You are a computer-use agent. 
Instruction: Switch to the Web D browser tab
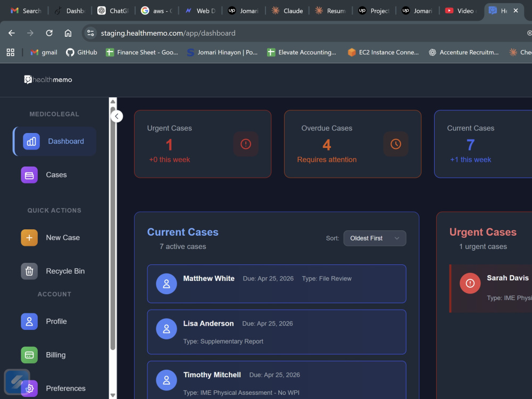(200, 11)
